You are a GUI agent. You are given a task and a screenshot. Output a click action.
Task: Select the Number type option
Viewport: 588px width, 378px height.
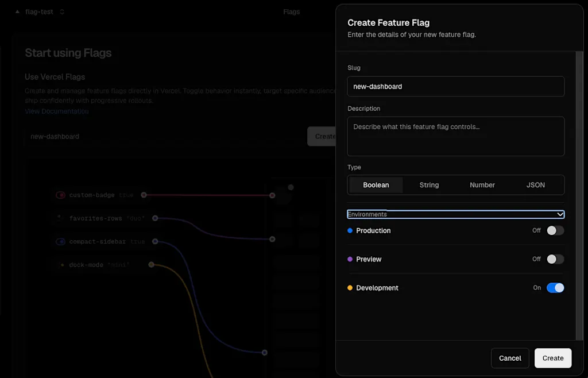pos(482,185)
